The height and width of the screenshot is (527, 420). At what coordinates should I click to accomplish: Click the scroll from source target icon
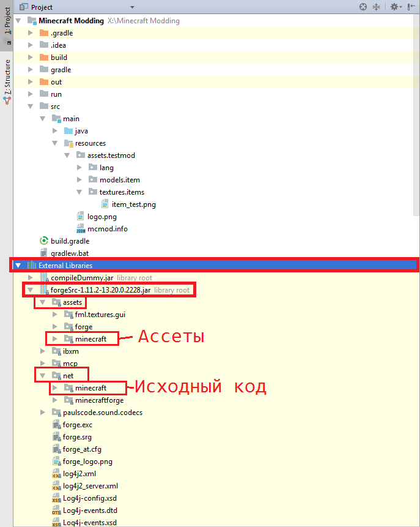coord(363,7)
